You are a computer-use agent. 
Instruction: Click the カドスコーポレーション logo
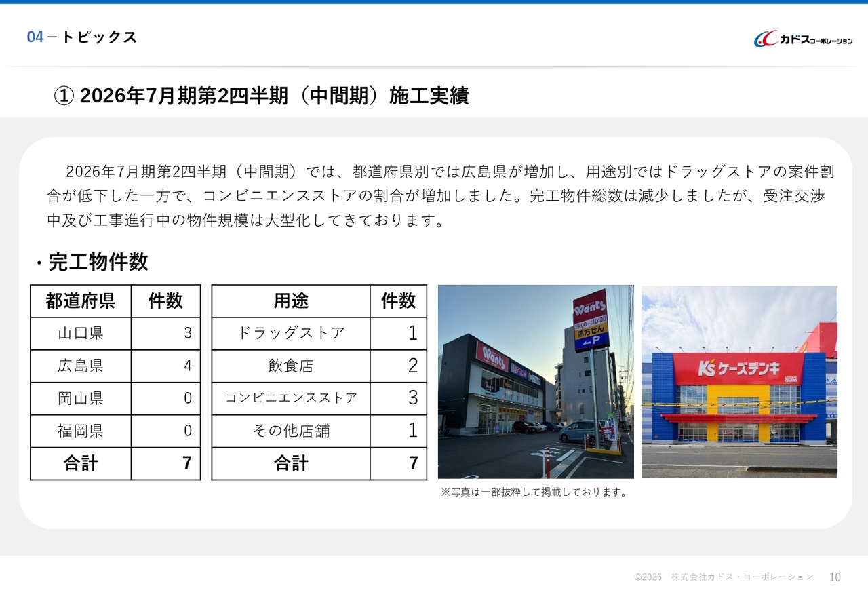pyautogui.click(x=803, y=39)
